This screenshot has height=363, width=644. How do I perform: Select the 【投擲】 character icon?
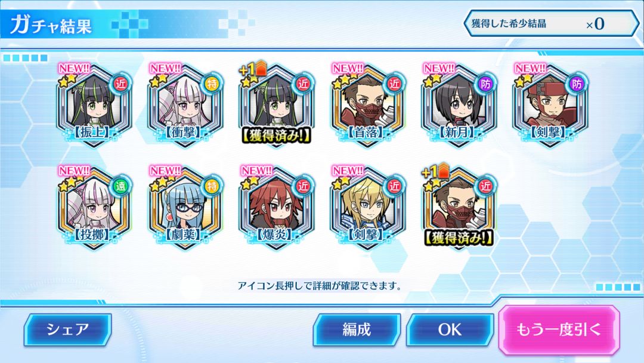(94, 208)
